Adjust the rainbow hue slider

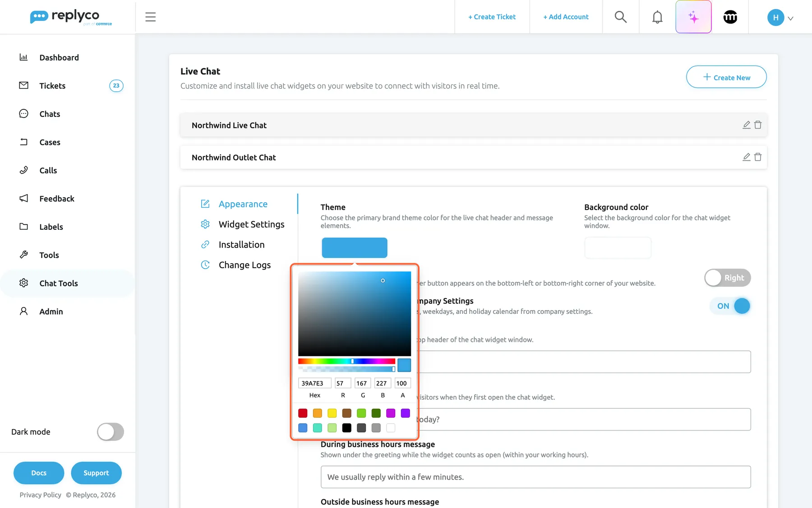(x=346, y=361)
